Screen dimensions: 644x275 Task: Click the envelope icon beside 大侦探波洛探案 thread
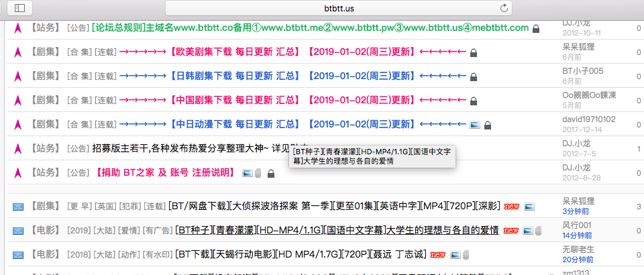click(x=18, y=206)
